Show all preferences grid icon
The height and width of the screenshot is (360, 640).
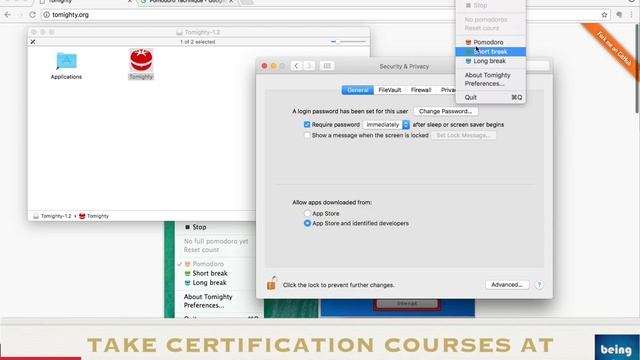coord(327,66)
